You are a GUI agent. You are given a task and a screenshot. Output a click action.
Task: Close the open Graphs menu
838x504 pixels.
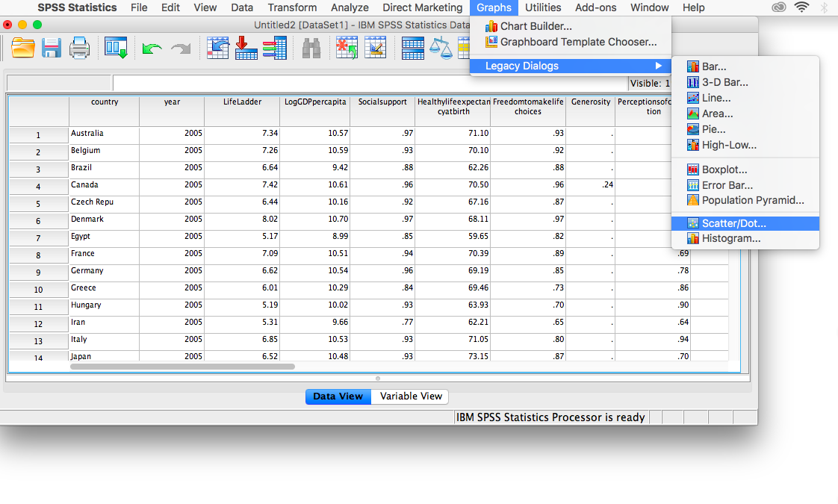494,7
